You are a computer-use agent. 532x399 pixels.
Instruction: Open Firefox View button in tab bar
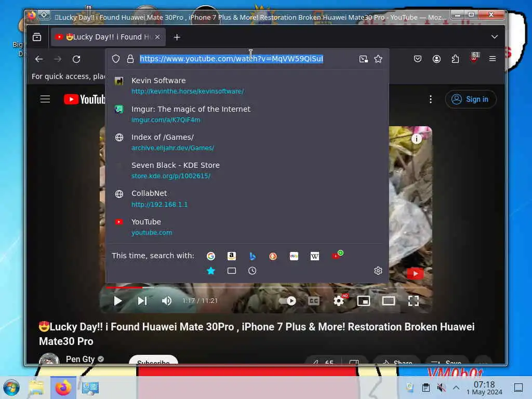[37, 37]
